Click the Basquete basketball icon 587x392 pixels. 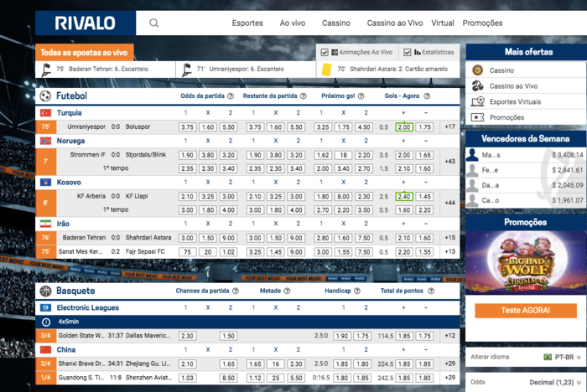44,291
